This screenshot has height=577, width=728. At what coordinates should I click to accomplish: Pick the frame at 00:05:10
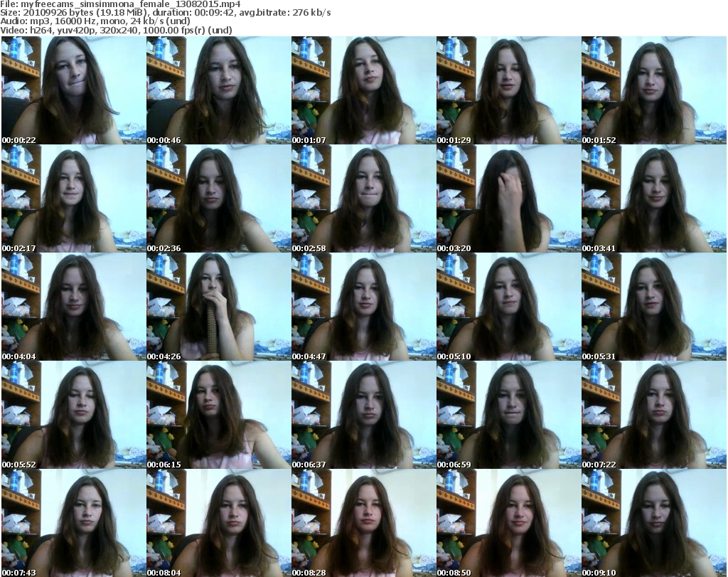[x=508, y=307]
